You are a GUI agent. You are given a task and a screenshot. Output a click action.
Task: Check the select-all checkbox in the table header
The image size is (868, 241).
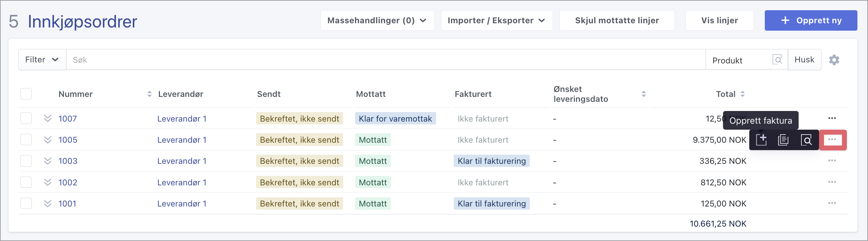click(x=26, y=93)
